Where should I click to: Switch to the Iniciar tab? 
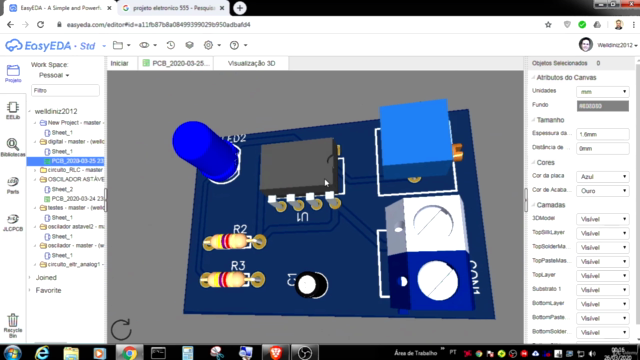(x=120, y=63)
